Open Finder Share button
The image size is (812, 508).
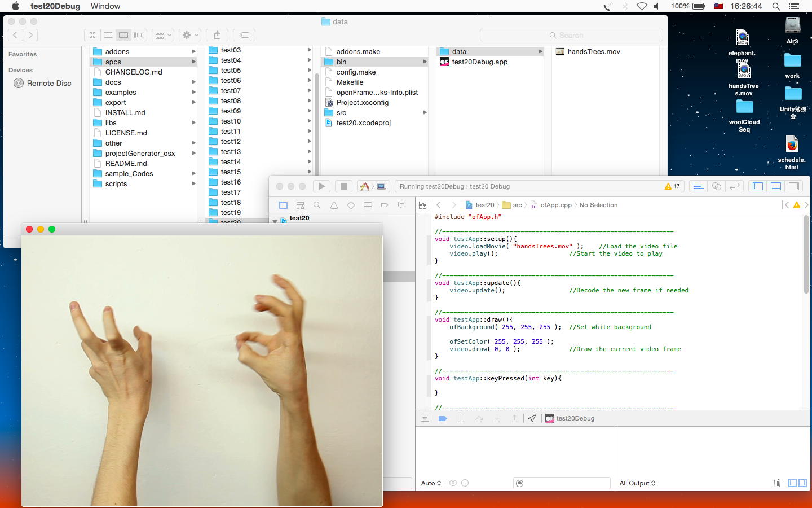click(x=217, y=35)
